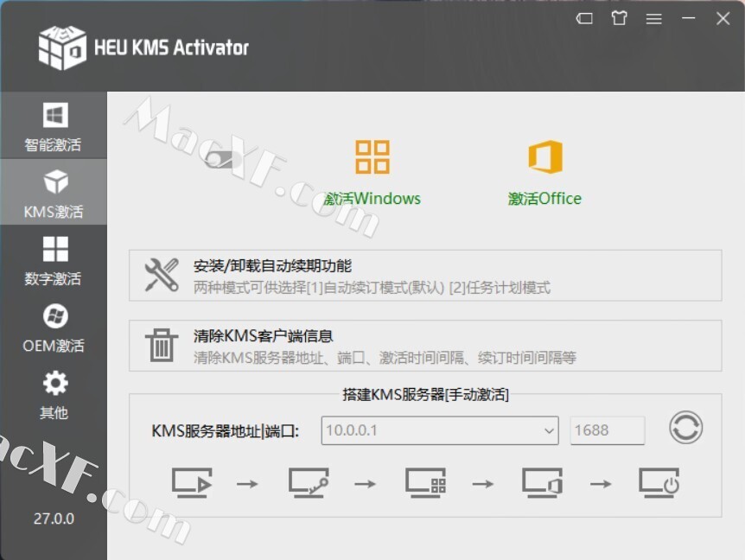Click the refresh icon beside the port field
This screenshot has width=745, height=560.
[x=685, y=430]
